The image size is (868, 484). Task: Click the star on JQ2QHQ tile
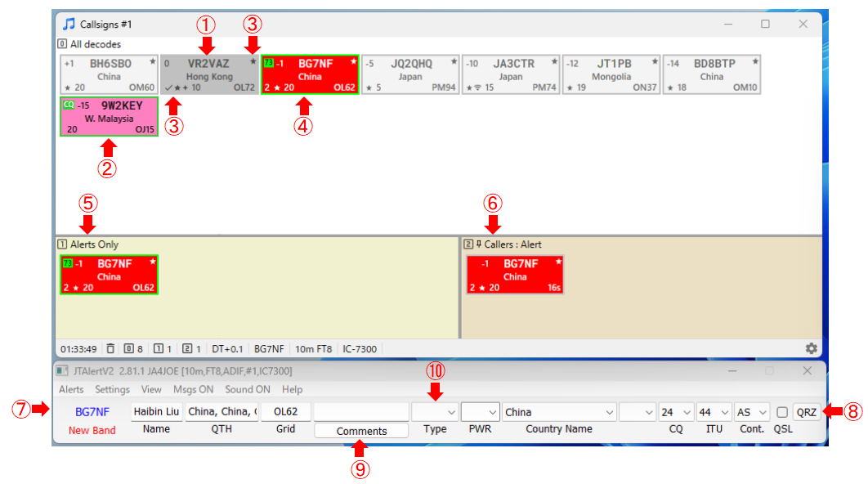pyautogui.click(x=454, y=62)
